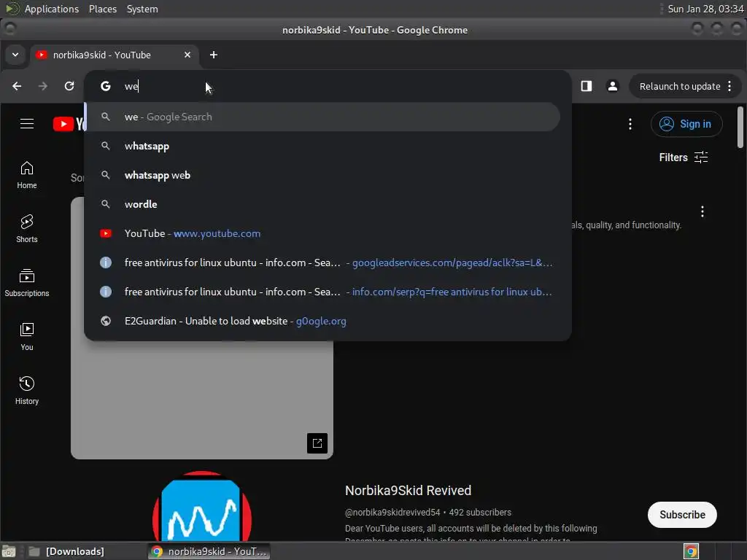Go back with the browser back arrow
747x560 pixels.
pos(17,86)
